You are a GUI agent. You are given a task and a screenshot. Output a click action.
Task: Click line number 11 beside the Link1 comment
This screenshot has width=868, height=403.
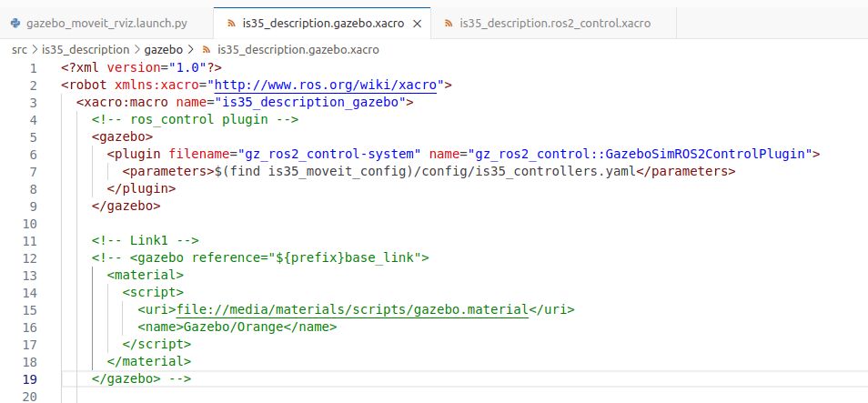coord(30,241)
